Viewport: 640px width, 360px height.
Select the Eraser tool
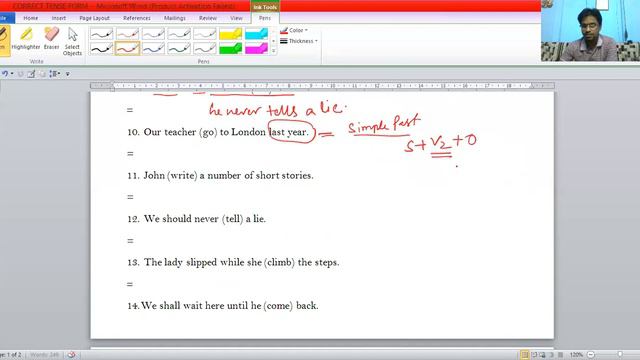pos(51,39)
